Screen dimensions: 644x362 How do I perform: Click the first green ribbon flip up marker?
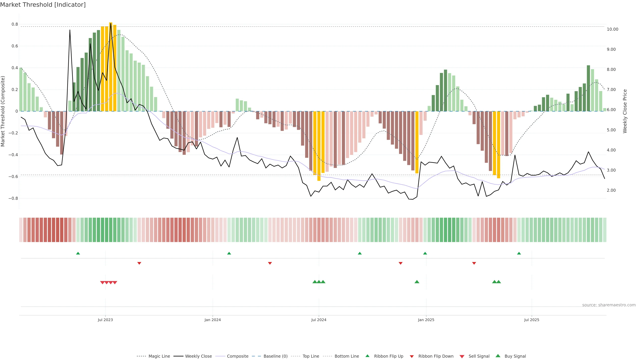[x=78, y=253]
